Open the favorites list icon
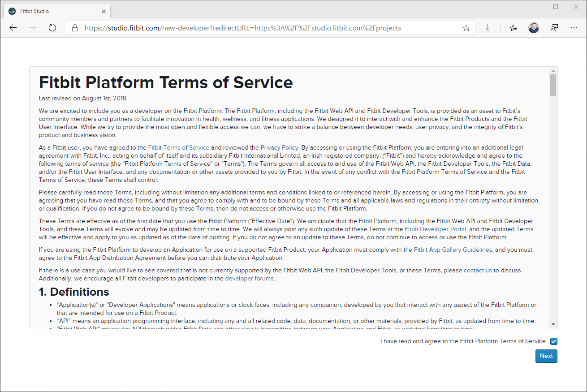Screen dimensions: 587x392 (x=513, y=28)
